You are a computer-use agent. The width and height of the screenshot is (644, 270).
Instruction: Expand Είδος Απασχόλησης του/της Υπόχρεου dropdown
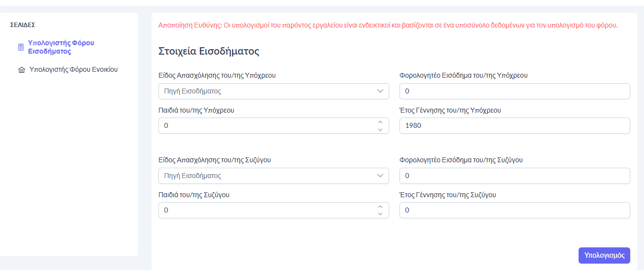(274, 91)
